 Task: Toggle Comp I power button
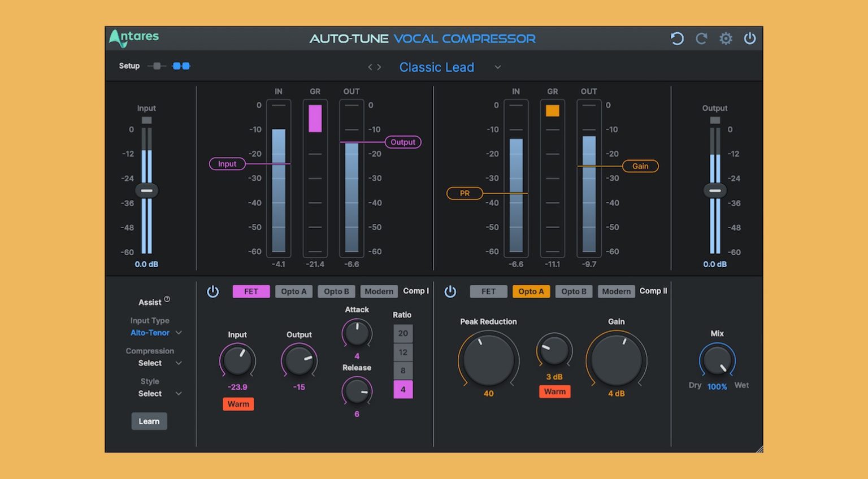pyautogui.click(x=213, y=291)
